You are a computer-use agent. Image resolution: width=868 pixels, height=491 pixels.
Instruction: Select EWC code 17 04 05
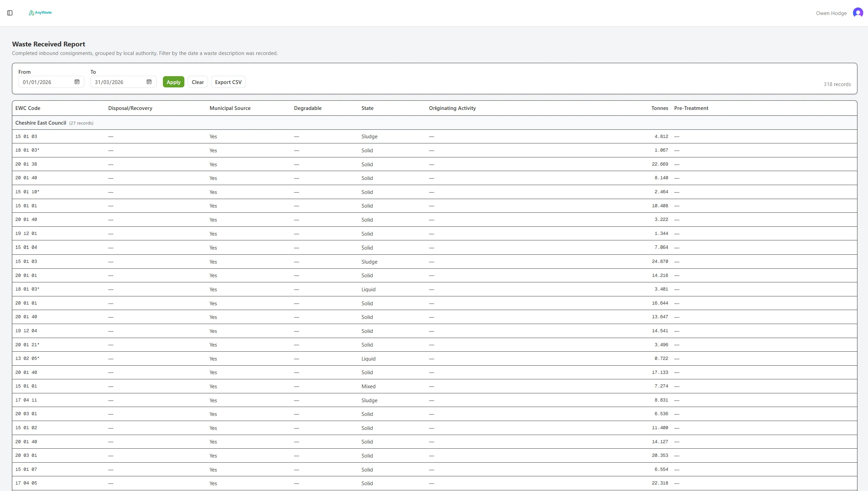(26, 483)
